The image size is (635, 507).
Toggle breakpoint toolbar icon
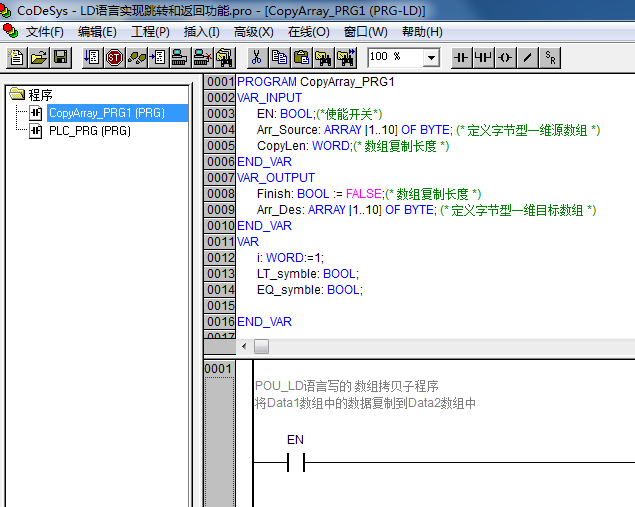(158, 58)
